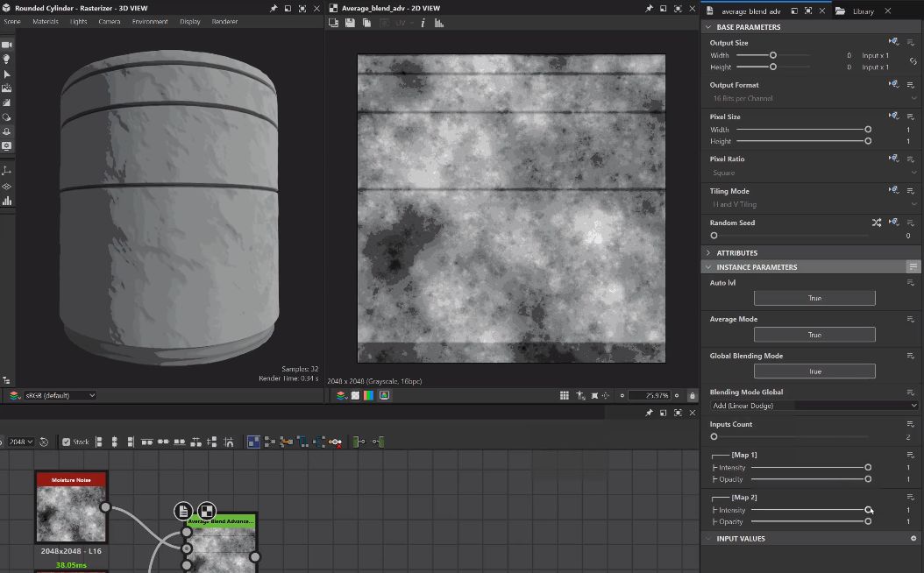The image size is (924, 573).
Task: Collapse the Base Parameters section
Action: [748, 27]
